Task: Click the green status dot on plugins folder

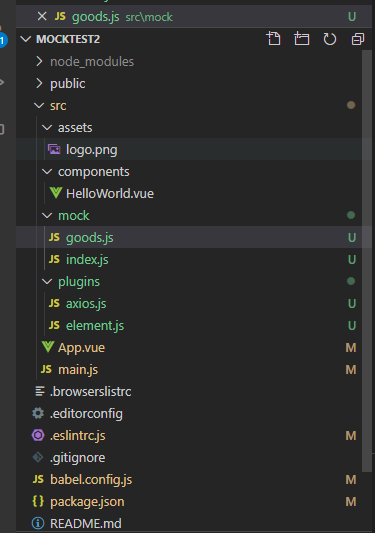Action: pos(351,281)
